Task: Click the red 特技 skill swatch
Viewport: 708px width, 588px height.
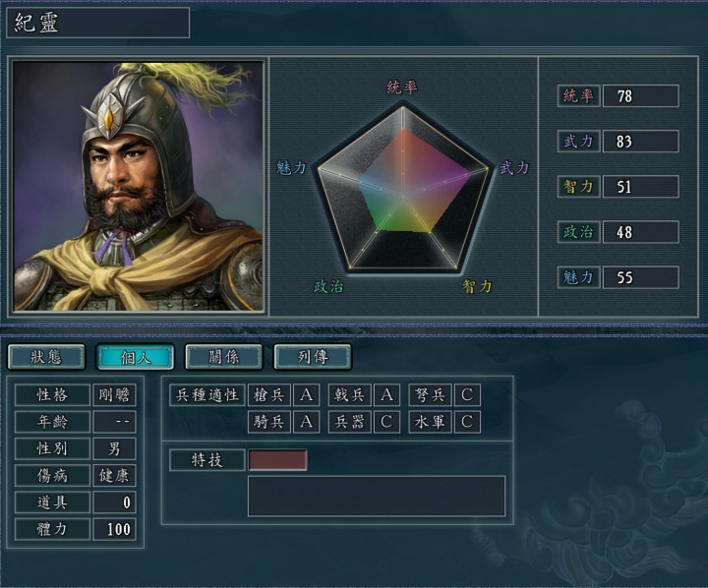Action: tap(277, 460)
